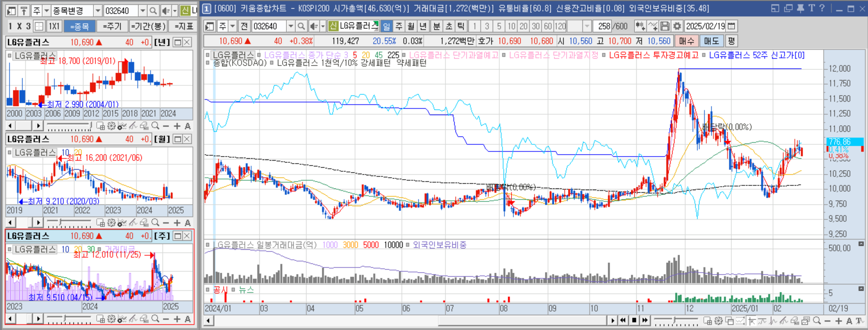Open the empty period dropdown after 120
This screenshot has height=330, width=868.
(x=587, y=26)
